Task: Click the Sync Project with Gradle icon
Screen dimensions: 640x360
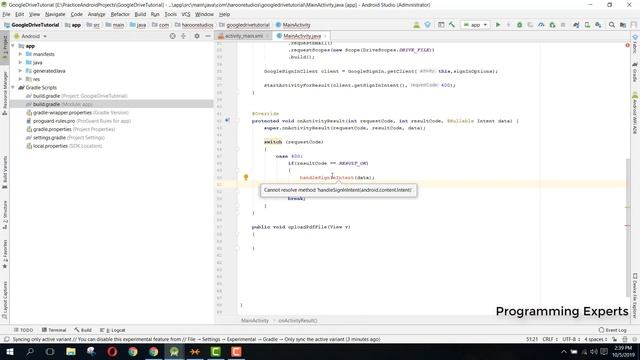Action: point(576,25)
